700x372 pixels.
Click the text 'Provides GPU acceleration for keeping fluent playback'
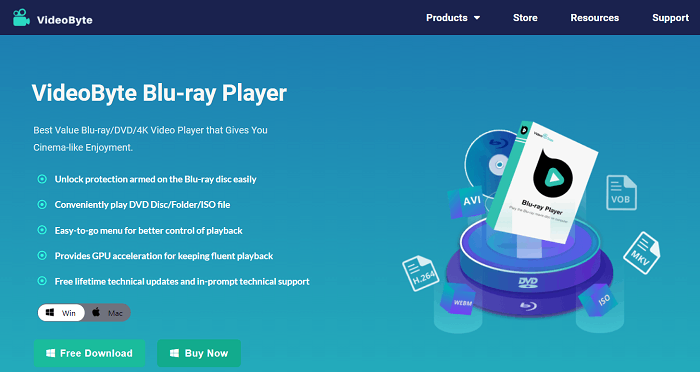164,256
